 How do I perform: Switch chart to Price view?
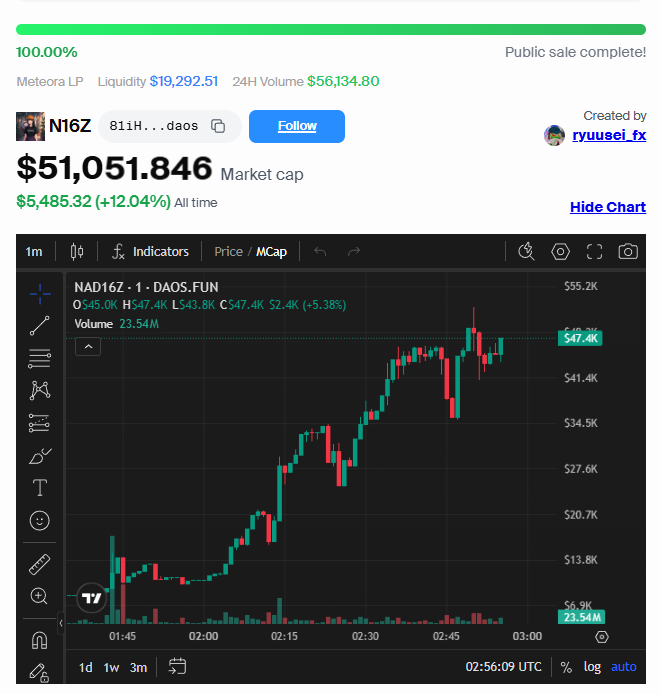[x=228, y=251]
